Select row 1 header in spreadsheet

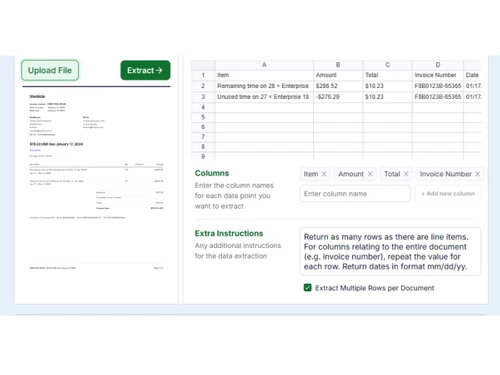tap(203, 75)
